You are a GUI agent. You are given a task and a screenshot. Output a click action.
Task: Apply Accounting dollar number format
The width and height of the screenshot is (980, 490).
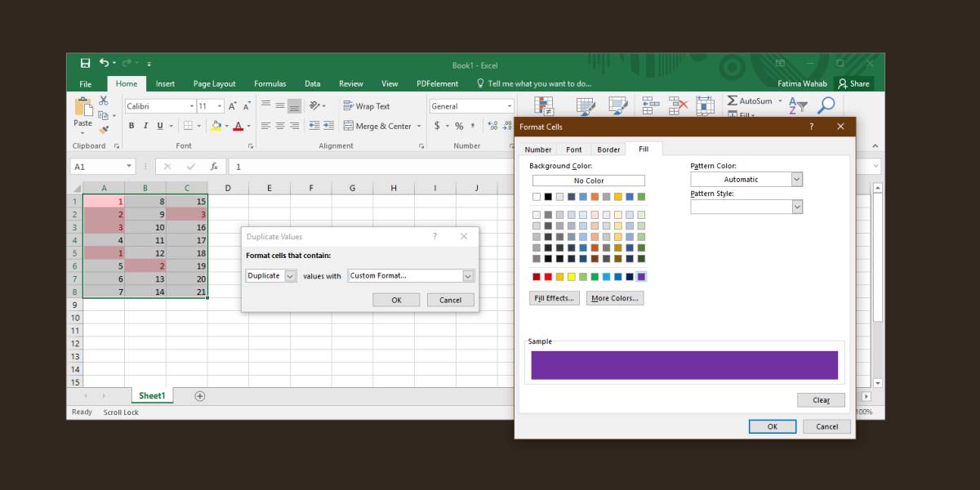(437, 126)
